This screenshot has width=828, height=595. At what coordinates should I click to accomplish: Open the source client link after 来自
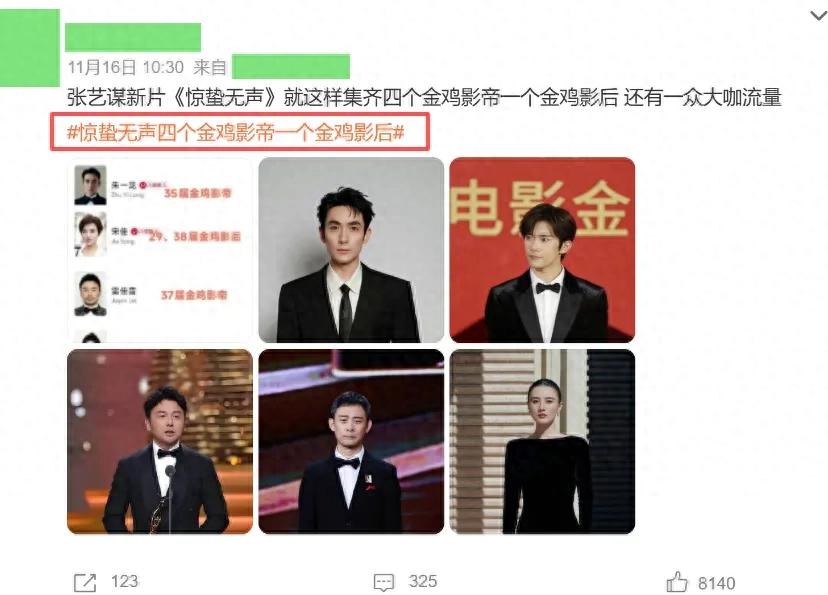(x=291, y=67)
